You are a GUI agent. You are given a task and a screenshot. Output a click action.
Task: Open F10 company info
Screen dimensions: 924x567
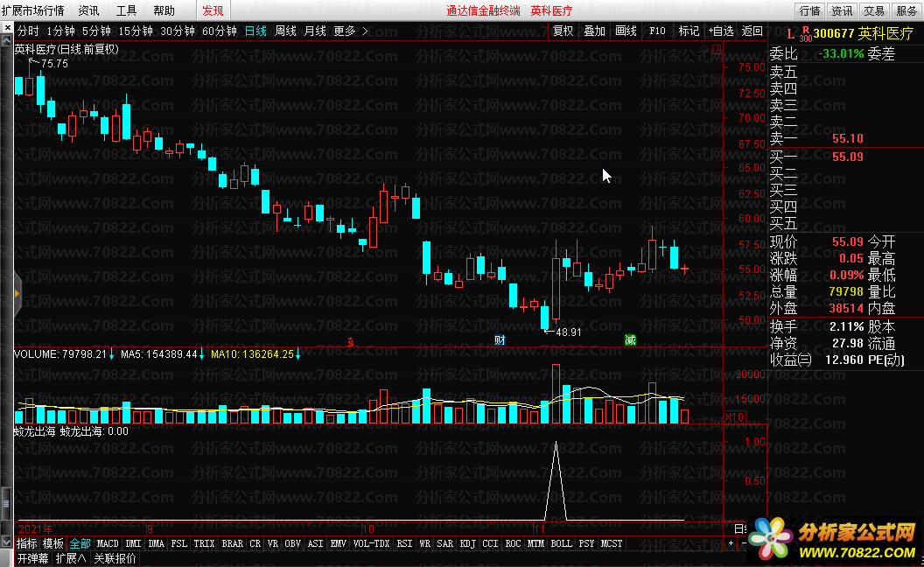[658, 31]
